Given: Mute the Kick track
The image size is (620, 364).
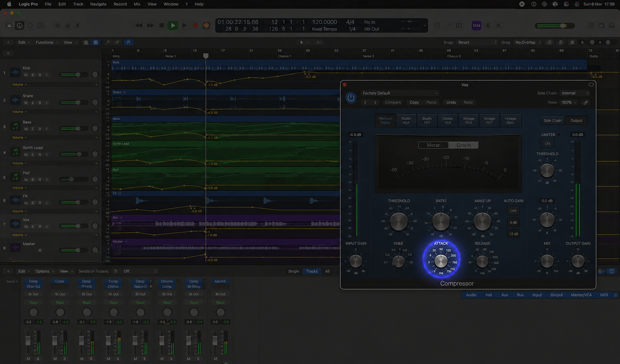Looking at the screenshot, I should pos(26,75).
